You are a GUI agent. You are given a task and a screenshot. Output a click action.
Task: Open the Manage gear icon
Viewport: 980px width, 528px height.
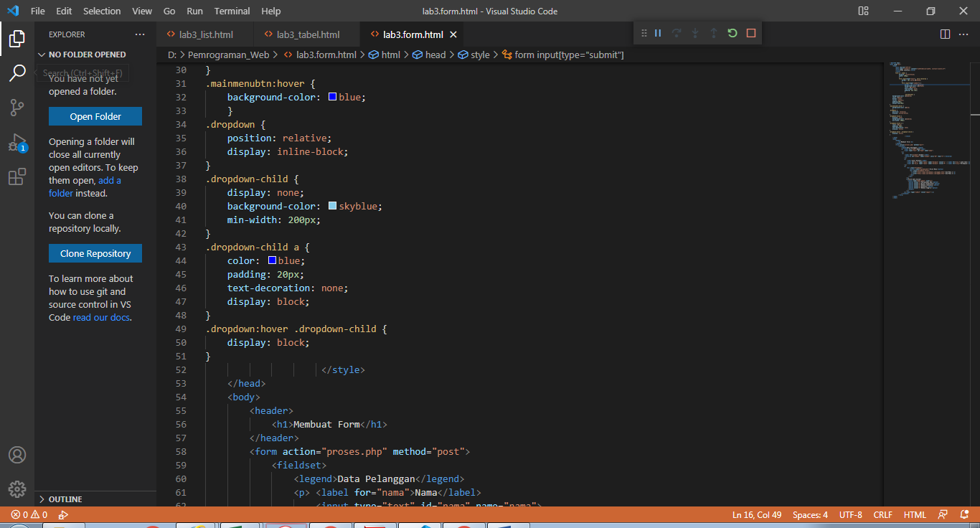click(x=17, y=489)
